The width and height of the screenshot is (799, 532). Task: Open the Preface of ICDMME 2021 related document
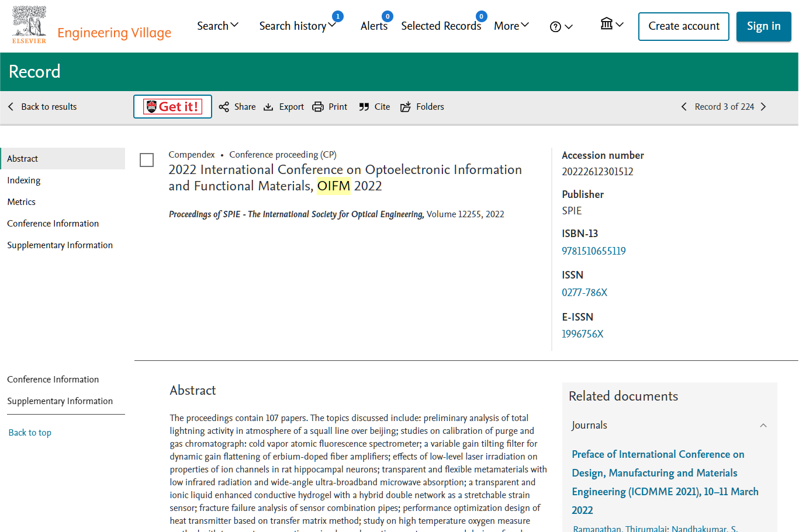pos(665,482)
